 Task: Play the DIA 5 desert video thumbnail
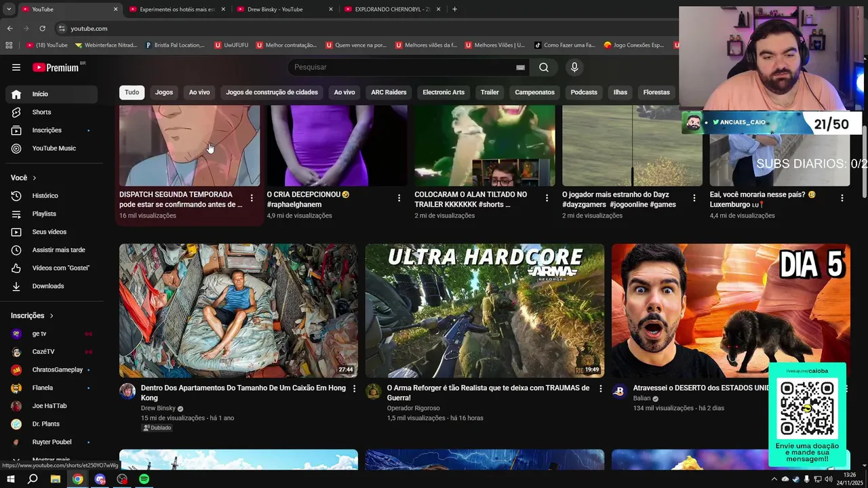tap(731, 310)
